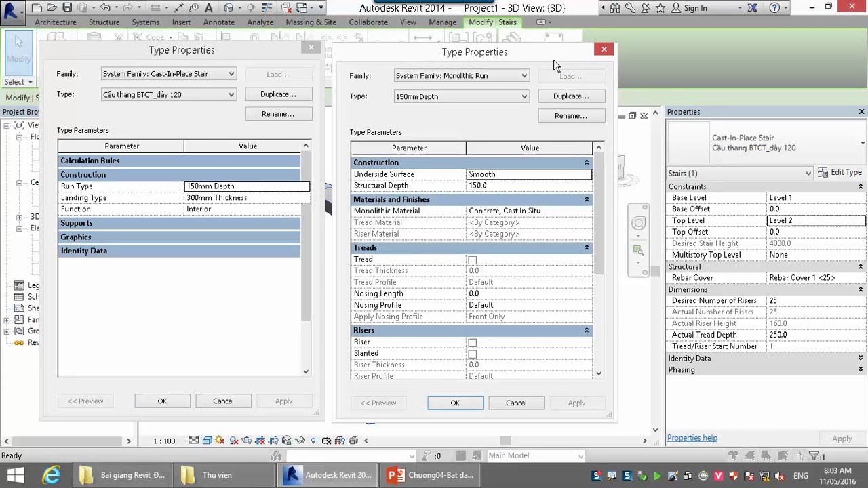Click the Visual Style cube icon in view bar
This screenshot has height=488, width=868.
click(208, 441)
